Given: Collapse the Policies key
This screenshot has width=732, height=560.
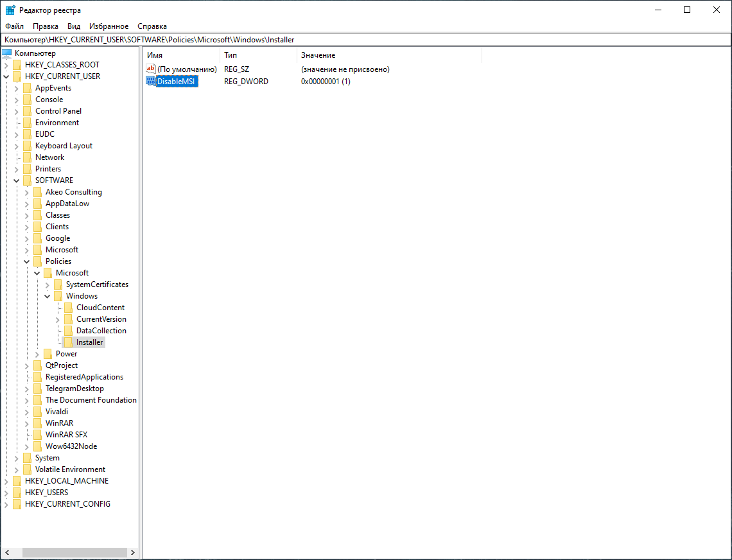Looking at the screenshot, I should click(x=26, y=261).
